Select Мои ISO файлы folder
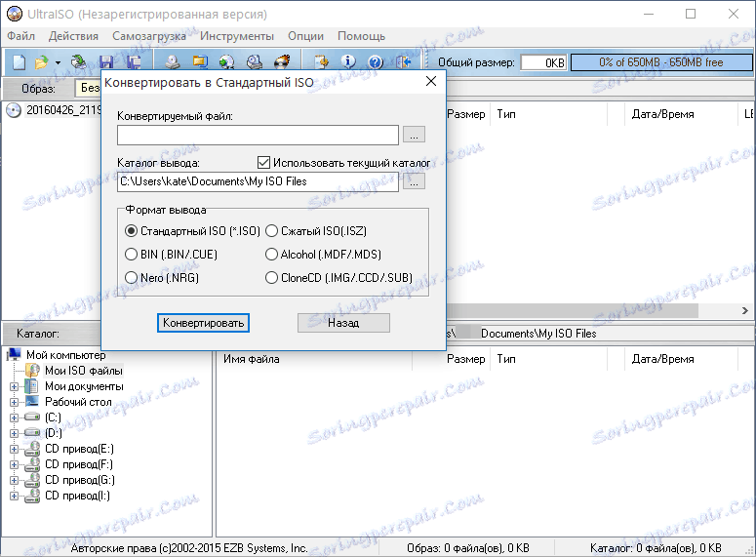The height and width of the screenshot is (557, 756). pos(84,371)
